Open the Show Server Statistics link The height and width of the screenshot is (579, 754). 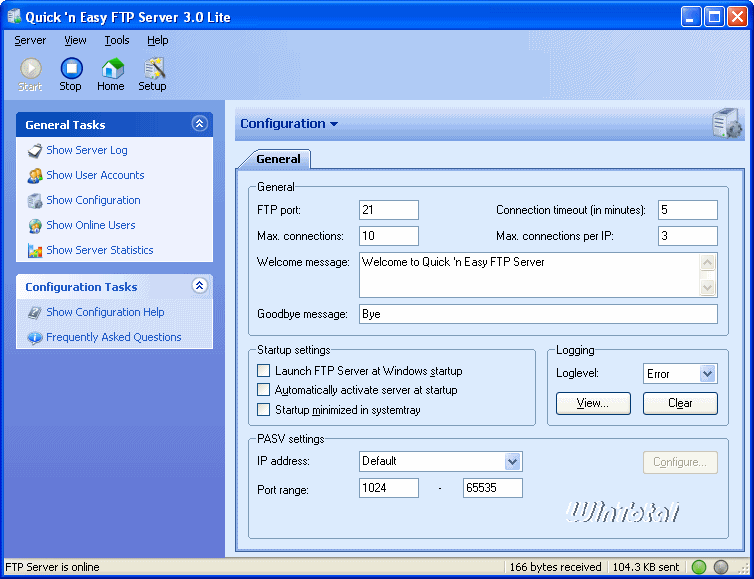tap(100, 251)
